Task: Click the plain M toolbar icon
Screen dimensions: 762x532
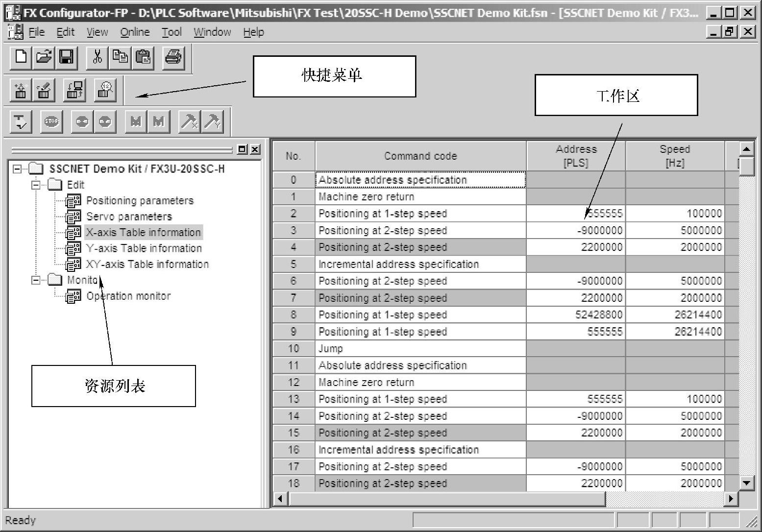Action: tap(158, 121)
